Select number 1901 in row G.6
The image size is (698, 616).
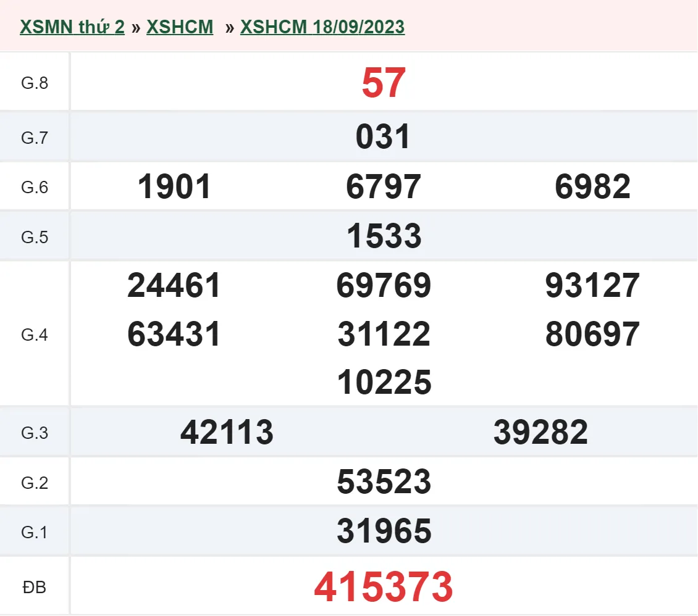point(174,186)
